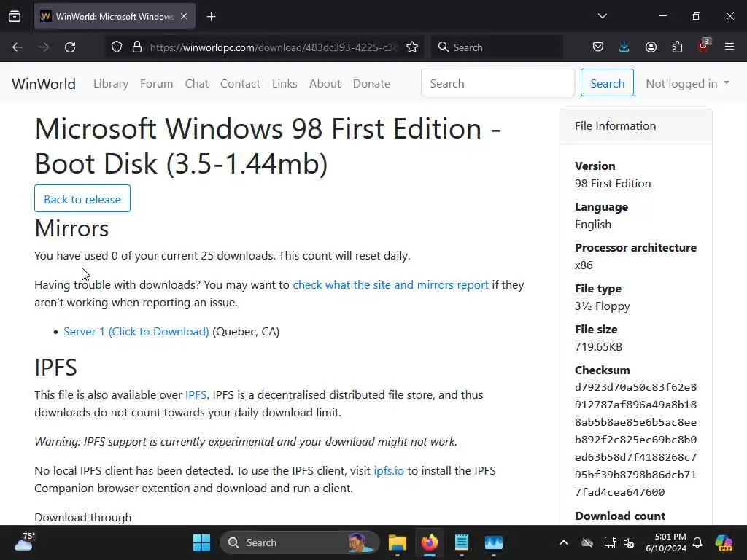
Task: Click the blue-outlined Search button
Action: click(607, 83)
